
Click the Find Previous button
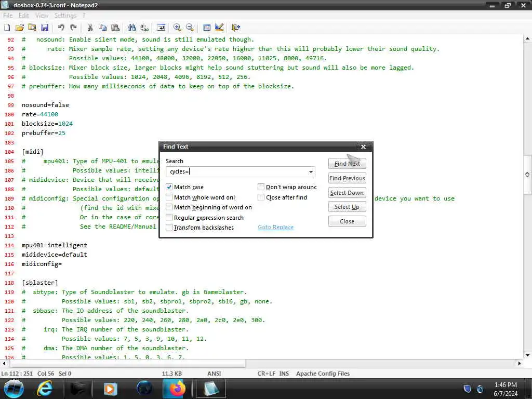pyautogui.click(x=347, y=178)
